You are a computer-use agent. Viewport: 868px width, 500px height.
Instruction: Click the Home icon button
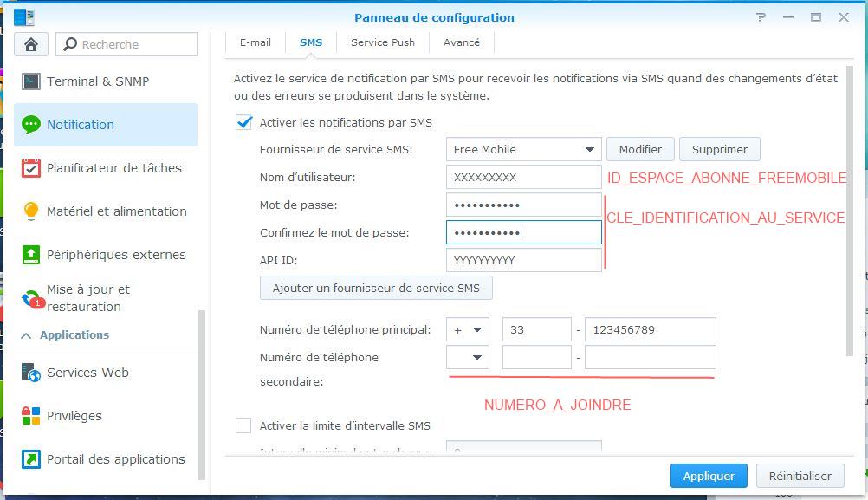tap(31, 44)
